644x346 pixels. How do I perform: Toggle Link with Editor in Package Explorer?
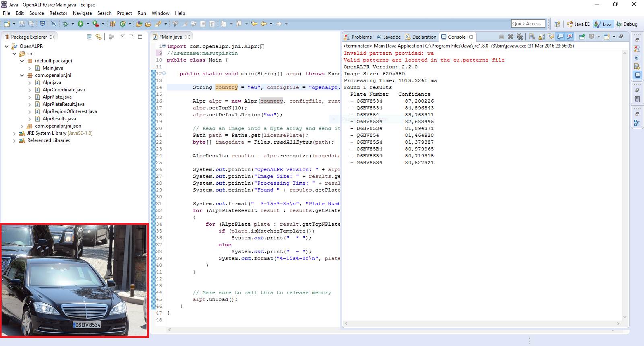[x=99, y=37]
